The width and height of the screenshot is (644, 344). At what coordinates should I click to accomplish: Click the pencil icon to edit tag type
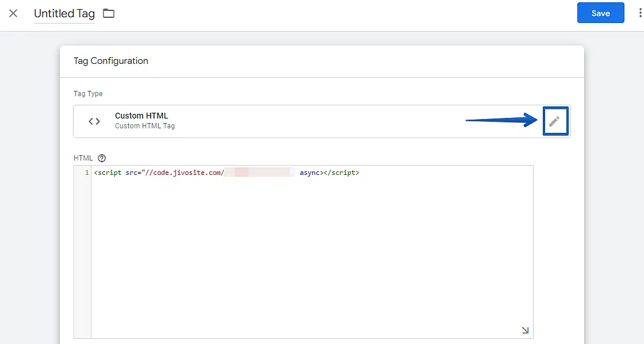554,121
